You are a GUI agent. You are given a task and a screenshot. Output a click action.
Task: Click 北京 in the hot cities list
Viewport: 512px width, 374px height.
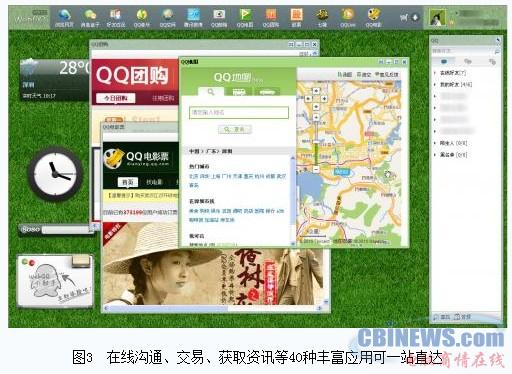(194, 176)
